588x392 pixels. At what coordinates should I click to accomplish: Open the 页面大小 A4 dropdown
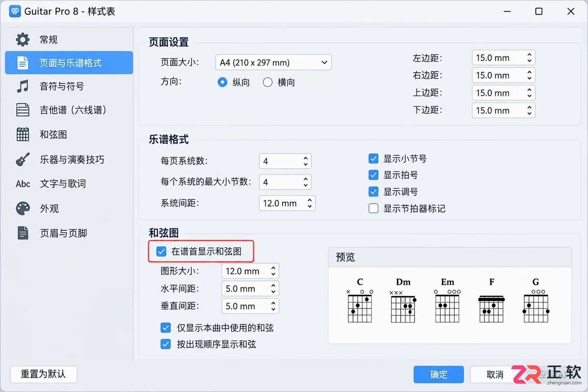tap(274, 62)
